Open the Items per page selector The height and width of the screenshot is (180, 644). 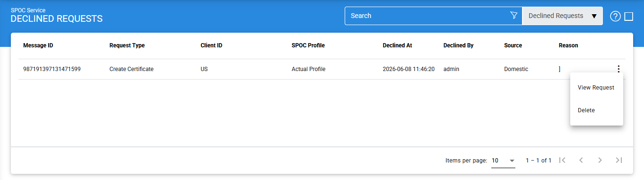503,161
